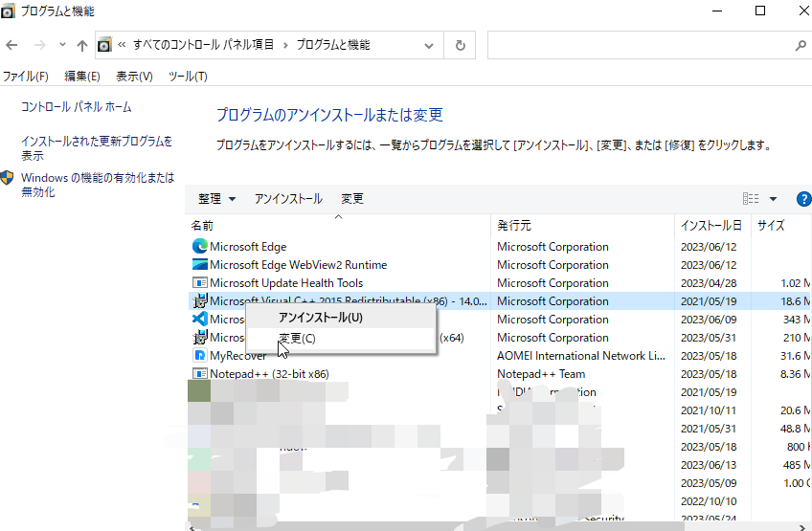Select the MyRecover app icon
Viewport: 812px width, 531px height.
click(200, 355)
